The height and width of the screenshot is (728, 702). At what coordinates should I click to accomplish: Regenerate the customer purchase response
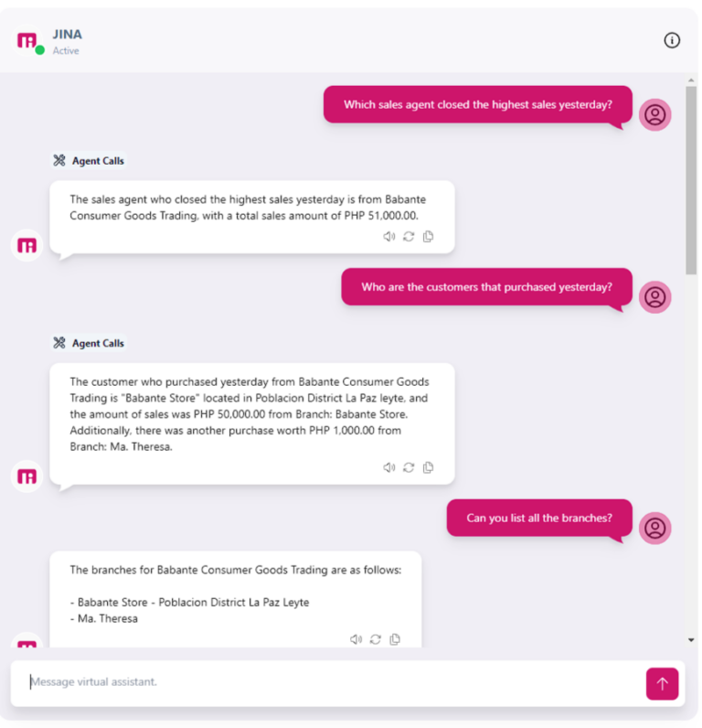click(x=409, y=467)
